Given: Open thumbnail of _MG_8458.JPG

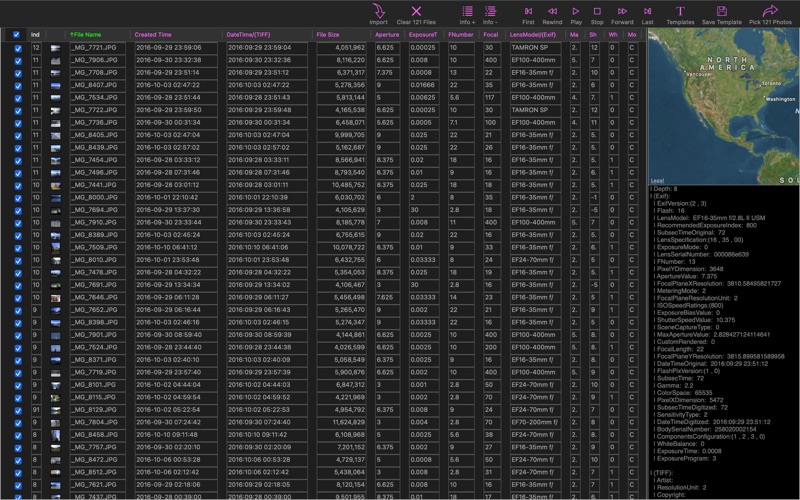Looking at the screenshot, I should pyautogui.click(x=56, y=435).
